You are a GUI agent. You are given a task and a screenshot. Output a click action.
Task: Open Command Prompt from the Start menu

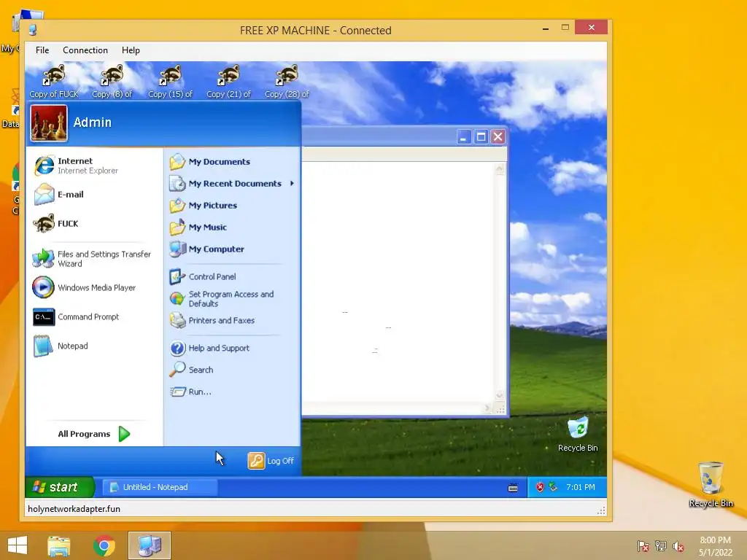coord(76,316)
